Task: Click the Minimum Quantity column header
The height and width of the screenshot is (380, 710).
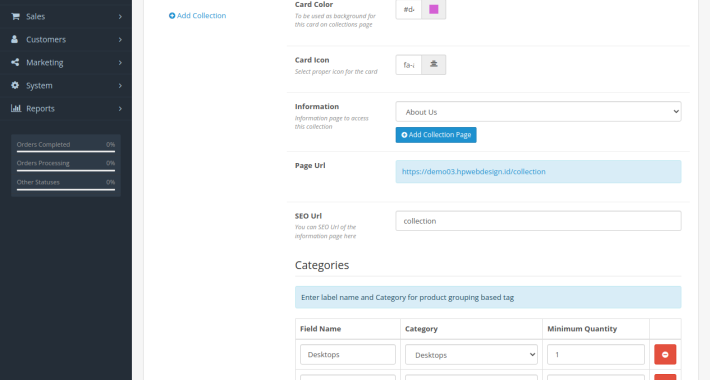Action: 582,329
